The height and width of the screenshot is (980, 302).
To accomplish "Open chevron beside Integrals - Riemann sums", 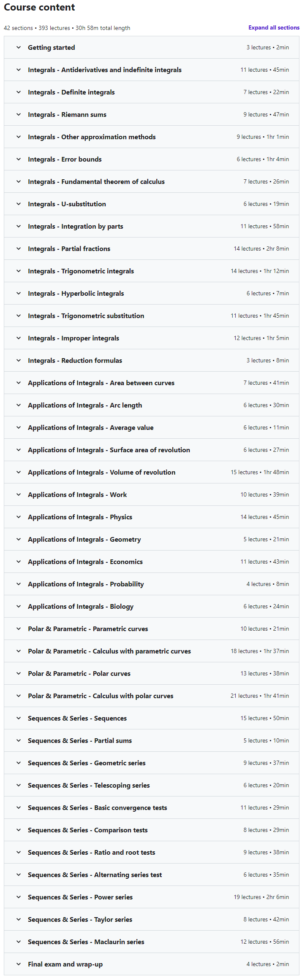I will pos(19,115).
